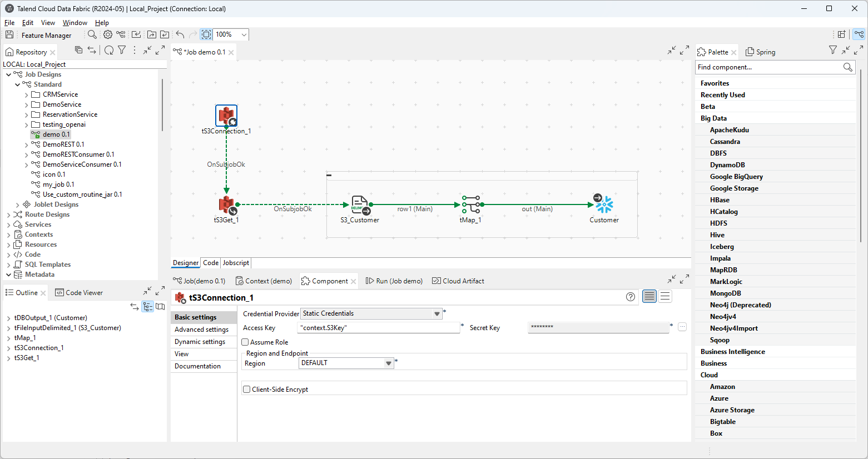Switch to the Spring tab
Viewport: 868px width, 459px height.
761,52
